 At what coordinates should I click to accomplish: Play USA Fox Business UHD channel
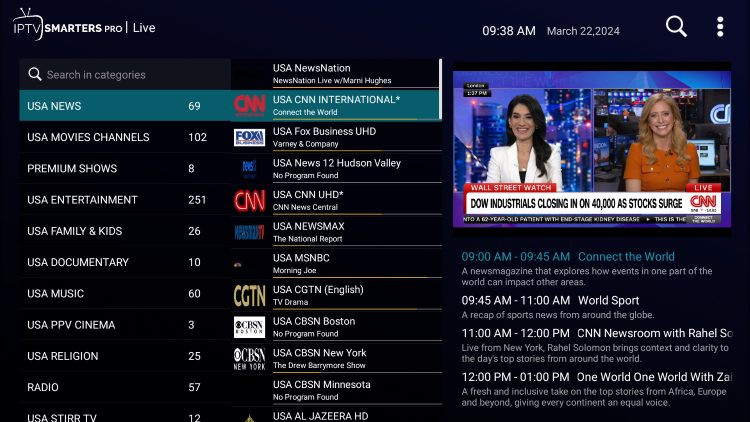[x=335, y=137]
